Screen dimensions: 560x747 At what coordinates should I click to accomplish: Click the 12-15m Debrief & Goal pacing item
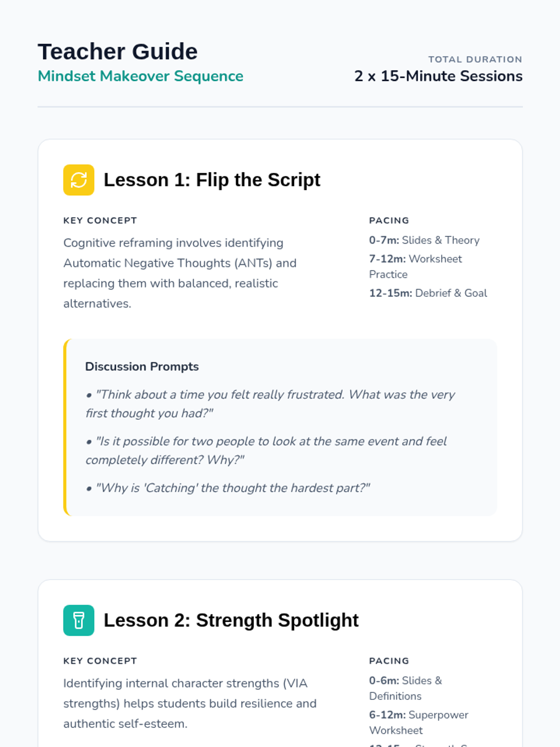427,293
